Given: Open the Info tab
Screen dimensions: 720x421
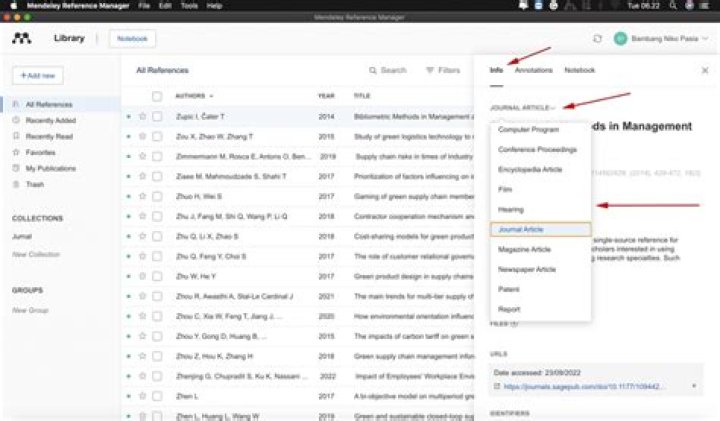Looking at the screenshot, I should (496, 70).
